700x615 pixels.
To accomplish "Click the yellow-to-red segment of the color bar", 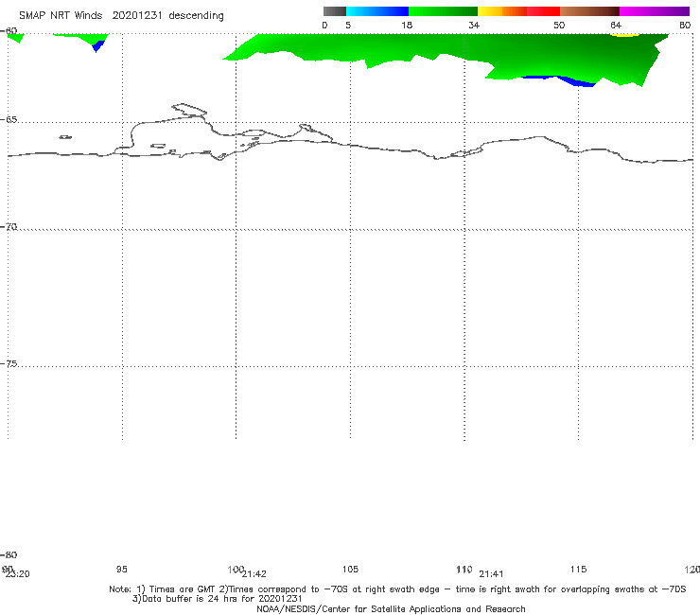I will click(518, 11).
